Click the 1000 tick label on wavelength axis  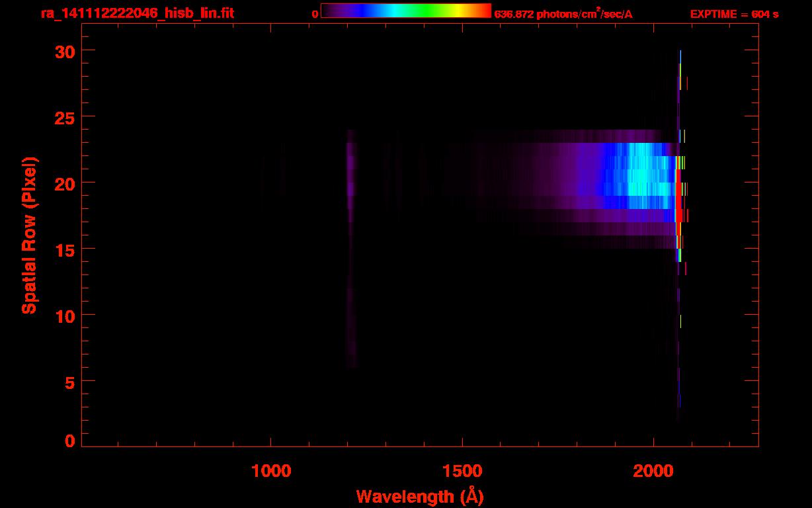click(271, 471)
